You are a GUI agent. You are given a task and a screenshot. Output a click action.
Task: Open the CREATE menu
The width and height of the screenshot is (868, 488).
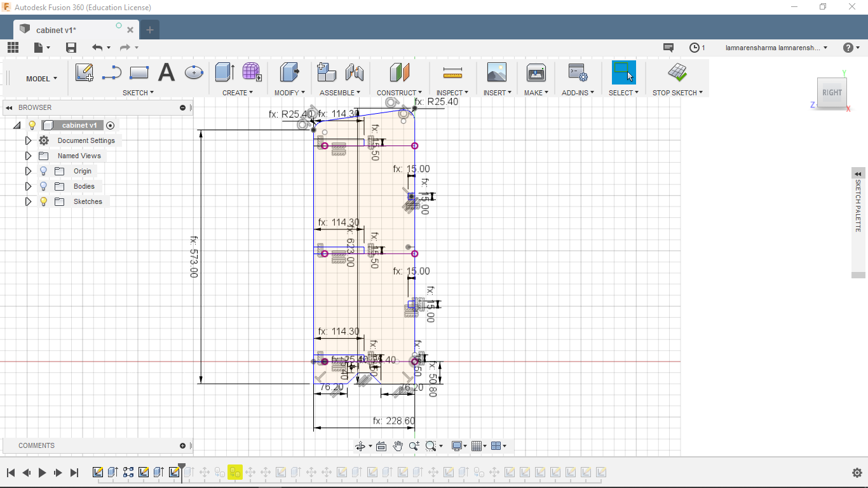pyautogui.click(x=238, y=93)
